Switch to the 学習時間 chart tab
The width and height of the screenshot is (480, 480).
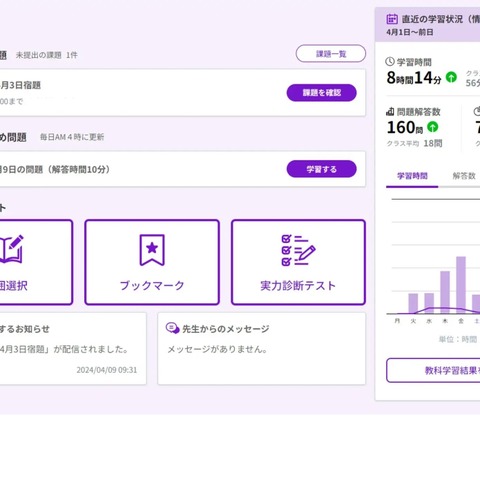pos(412,176)
